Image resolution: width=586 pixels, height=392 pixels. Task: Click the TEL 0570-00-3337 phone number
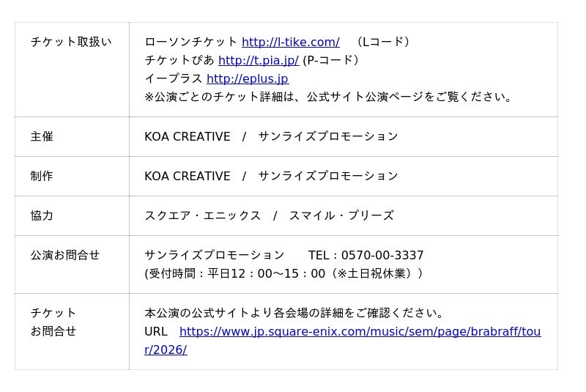(x=366, y=256)
